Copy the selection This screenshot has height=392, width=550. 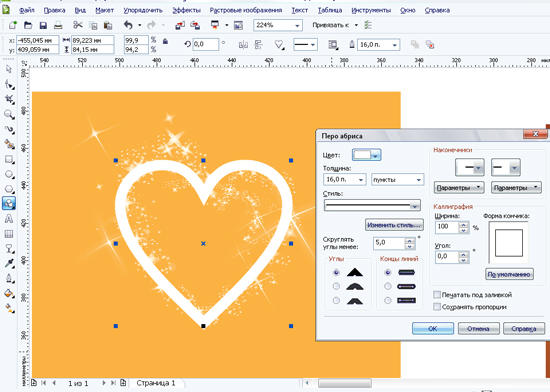pyautogui.click(x=93, y=25)
